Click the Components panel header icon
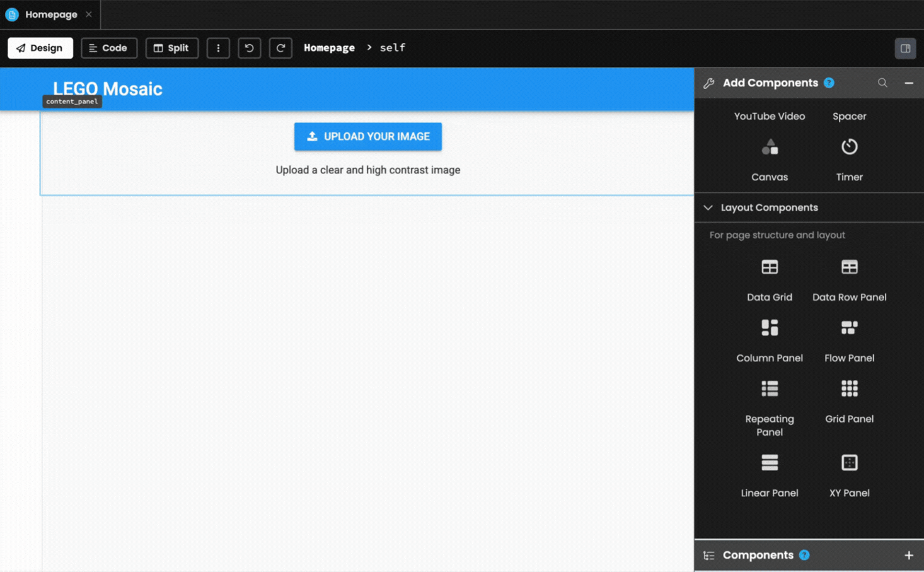This screenshot has height=572, width=924. (708, 556)
